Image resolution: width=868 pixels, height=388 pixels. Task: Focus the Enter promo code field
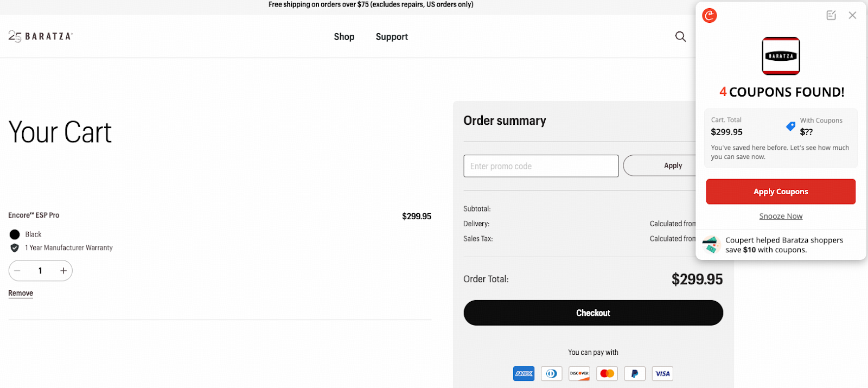tap(541, 166)
